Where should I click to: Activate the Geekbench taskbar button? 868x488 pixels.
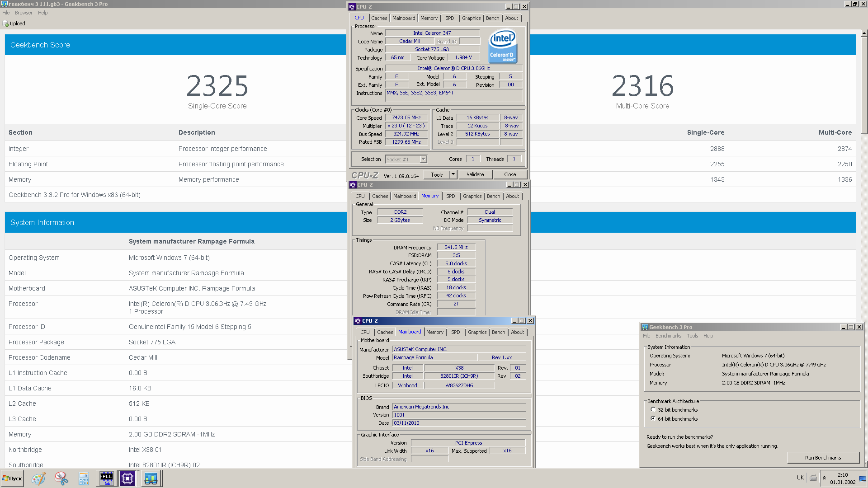click(x=151, y=479)
